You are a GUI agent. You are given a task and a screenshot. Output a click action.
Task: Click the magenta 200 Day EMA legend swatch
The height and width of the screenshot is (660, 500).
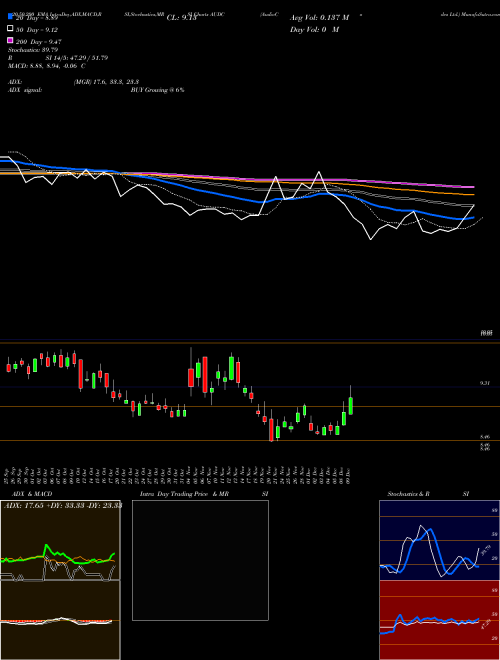click(10, 40)
